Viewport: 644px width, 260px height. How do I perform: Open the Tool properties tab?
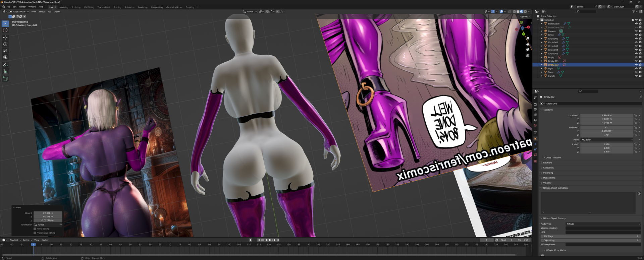535,98
